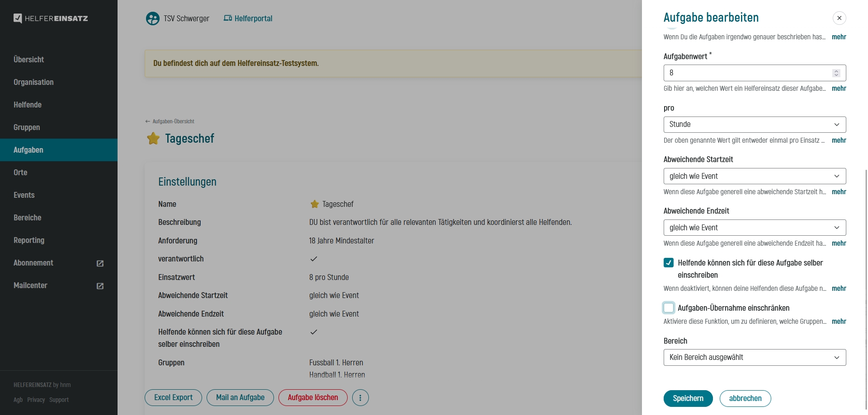Open Reporting from the sidebar menu
The width and height of the screenshot is (868, 415).
pyautogui.click(x=29, y=240)
